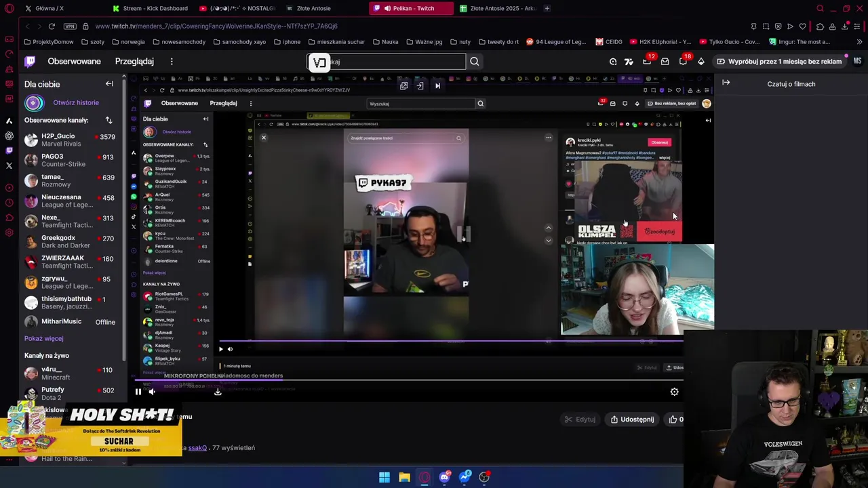Open Prime loot with 12 badge

(647, 61)
